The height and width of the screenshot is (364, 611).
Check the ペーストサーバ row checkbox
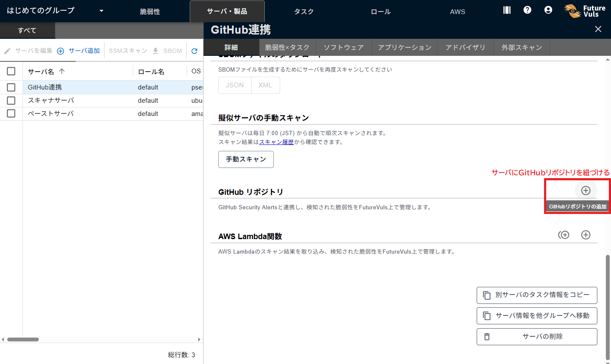tap(11, 114)
